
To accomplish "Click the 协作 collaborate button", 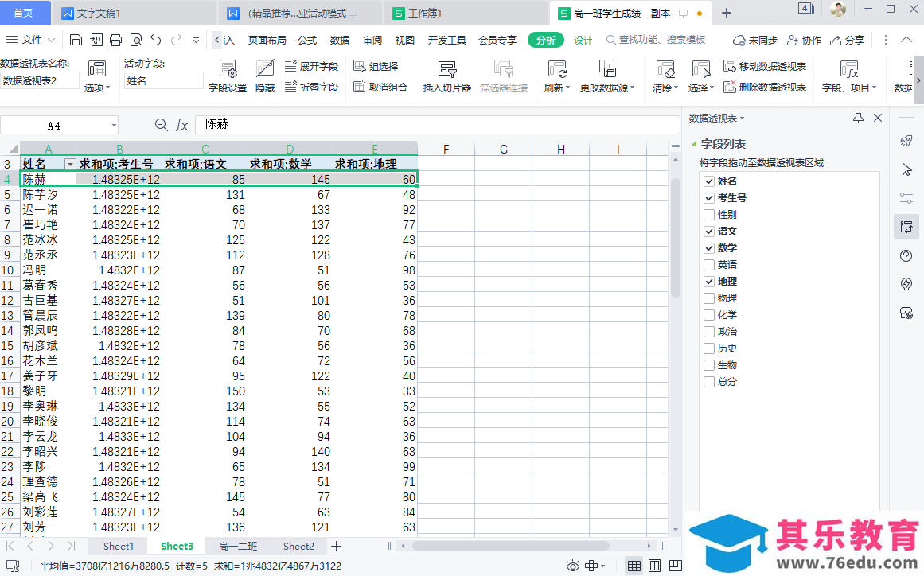I will pyautogui.click(x=805, y=40).
